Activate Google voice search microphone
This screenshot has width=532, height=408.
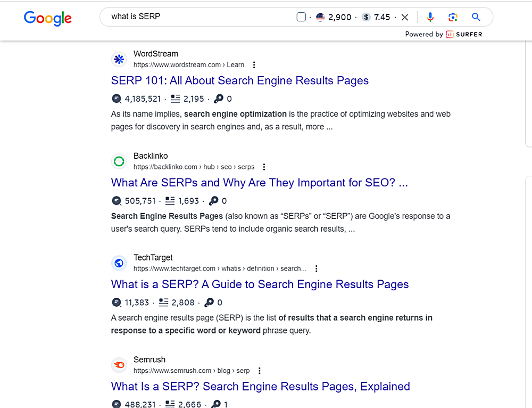pos(430,17)
